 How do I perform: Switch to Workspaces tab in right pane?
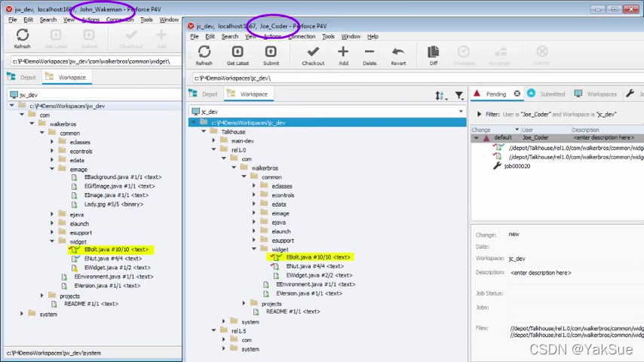click(596, 94)
